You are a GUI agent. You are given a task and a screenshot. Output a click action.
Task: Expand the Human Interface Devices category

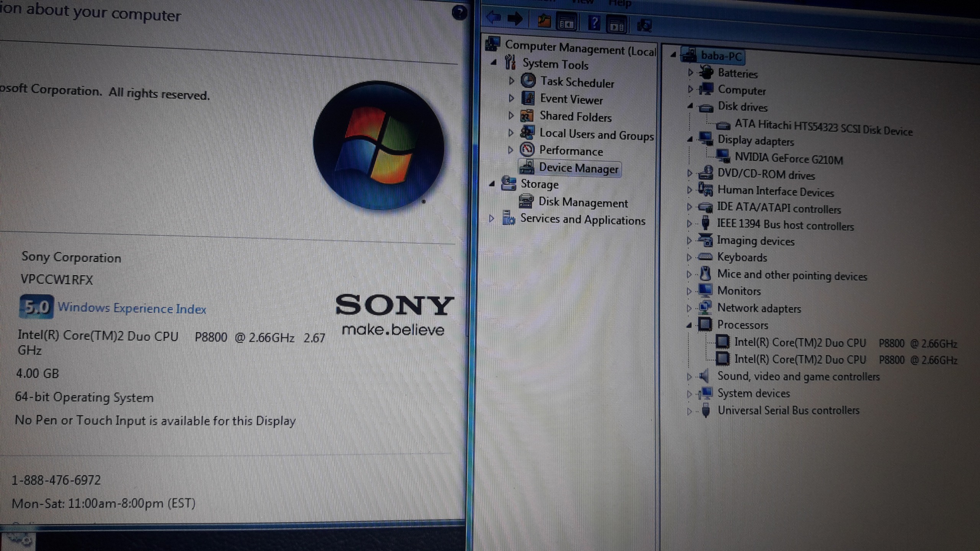[x=689, y=189]
